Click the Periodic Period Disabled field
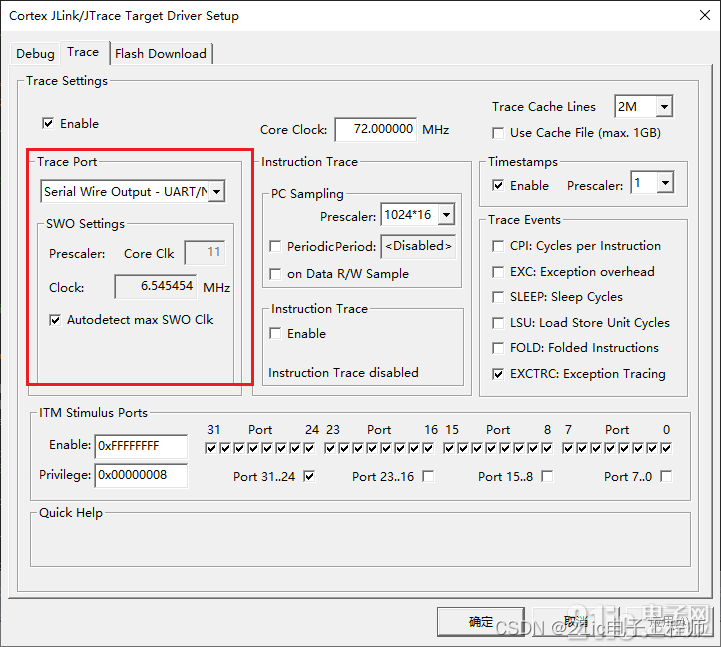721x647 pixels. pyautogui.click(x=418, y=246)
